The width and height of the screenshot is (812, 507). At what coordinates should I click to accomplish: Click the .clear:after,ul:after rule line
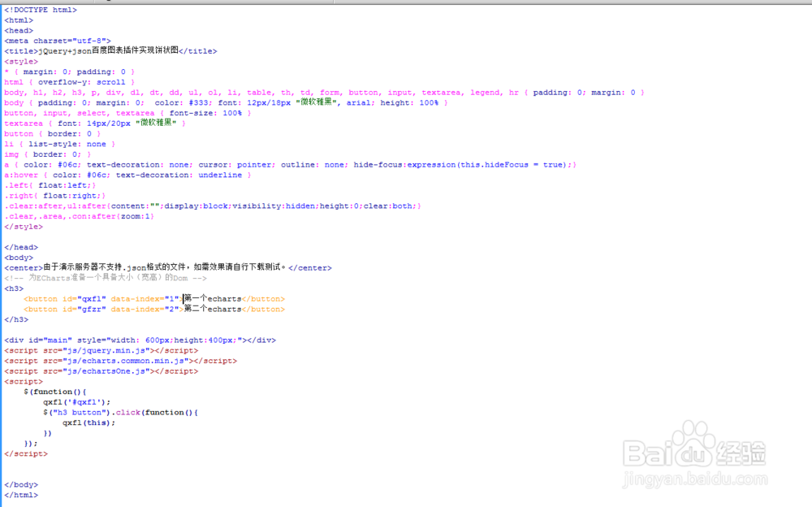213,206
